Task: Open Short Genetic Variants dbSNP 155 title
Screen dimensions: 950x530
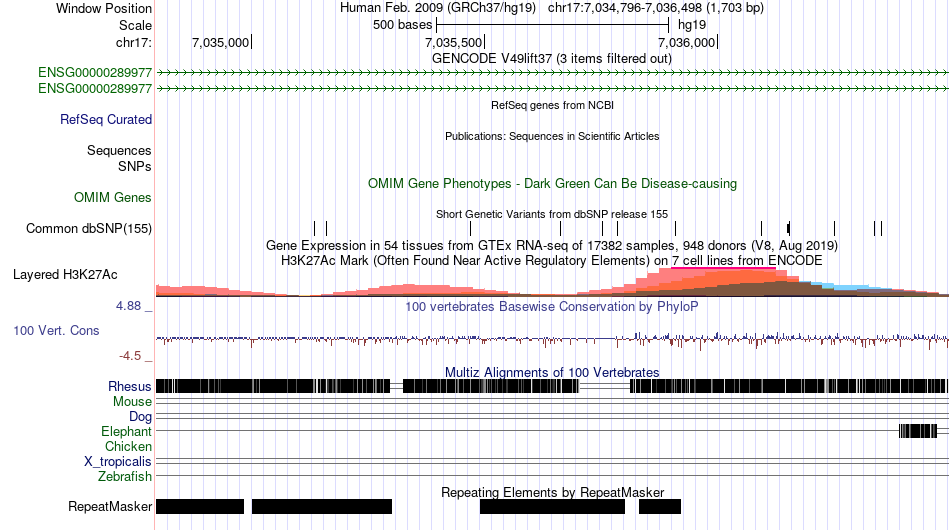Action: coord(552,214)
